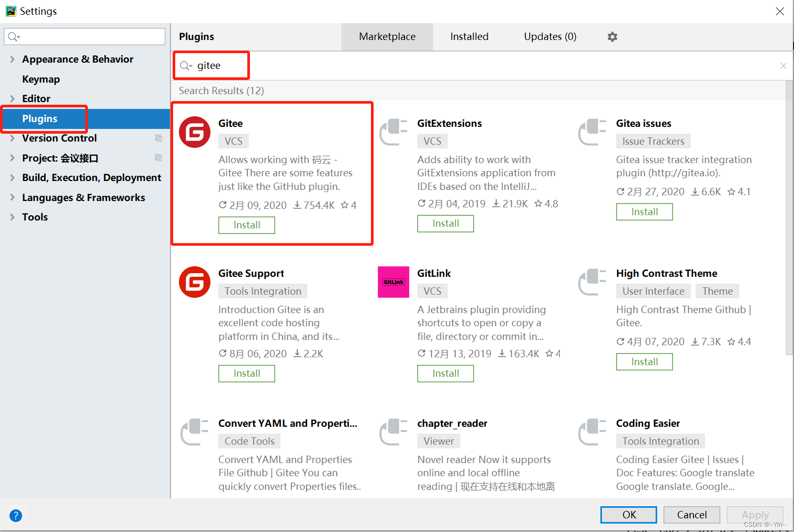This screenshot has width=794, height=532.
Task: Select Keymap in the settings tree
Action: click(x=41, y=79)
